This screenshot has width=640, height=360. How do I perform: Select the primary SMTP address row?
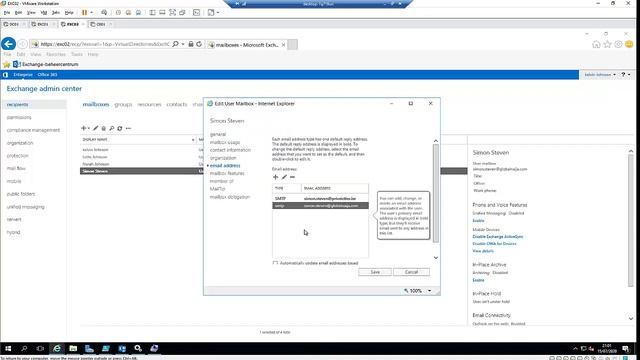(x=320, y=198)
